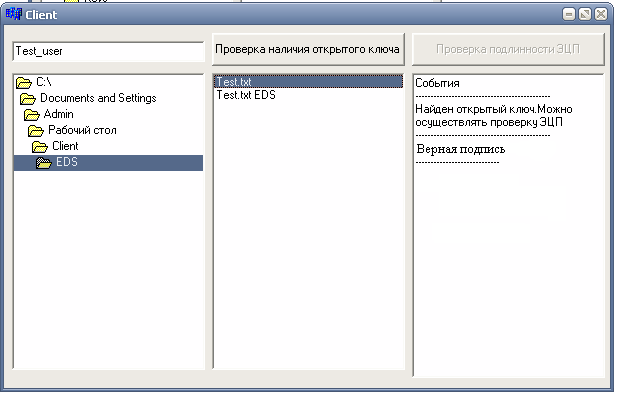
Task: Minimize the Client window
Action: [x=569, y=15]
